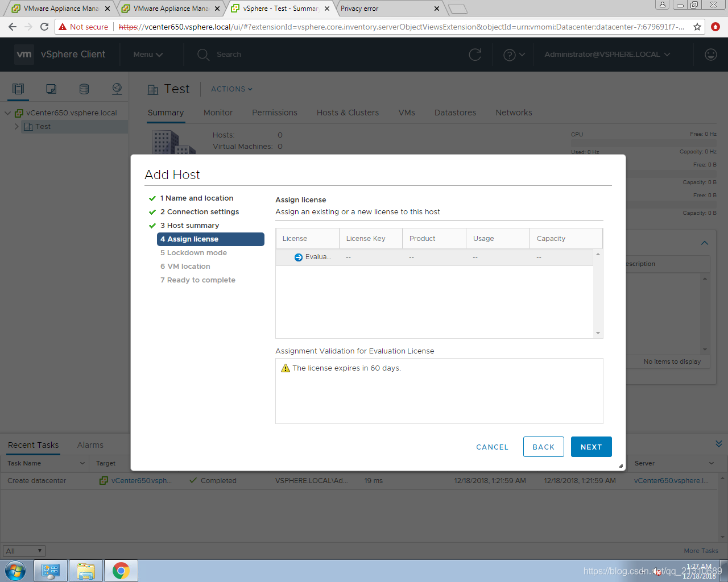
Task: Switch to the Alarms tab
Action: tap(90, 445)
